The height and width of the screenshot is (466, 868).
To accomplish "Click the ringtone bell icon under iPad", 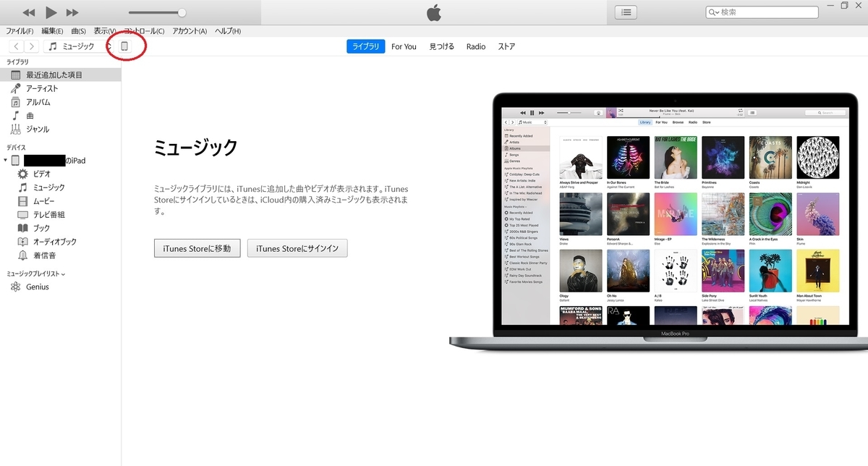I will 23,255.
